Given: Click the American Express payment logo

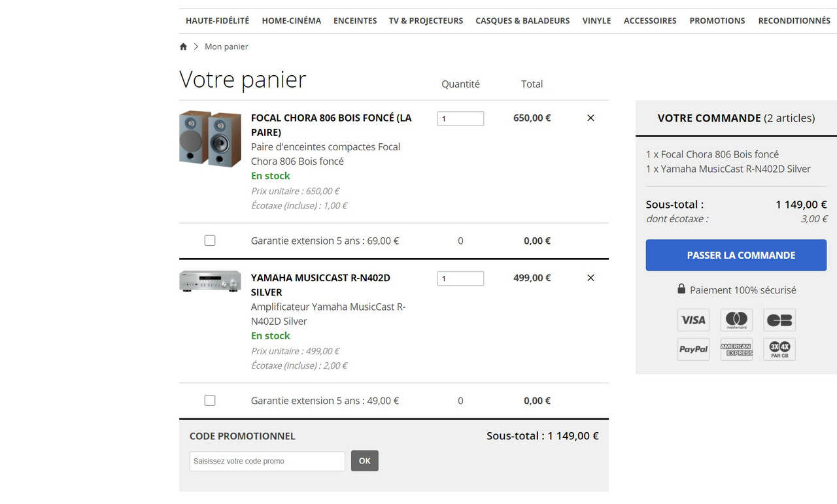Looking at the screenshot, I should coord(736,349).
